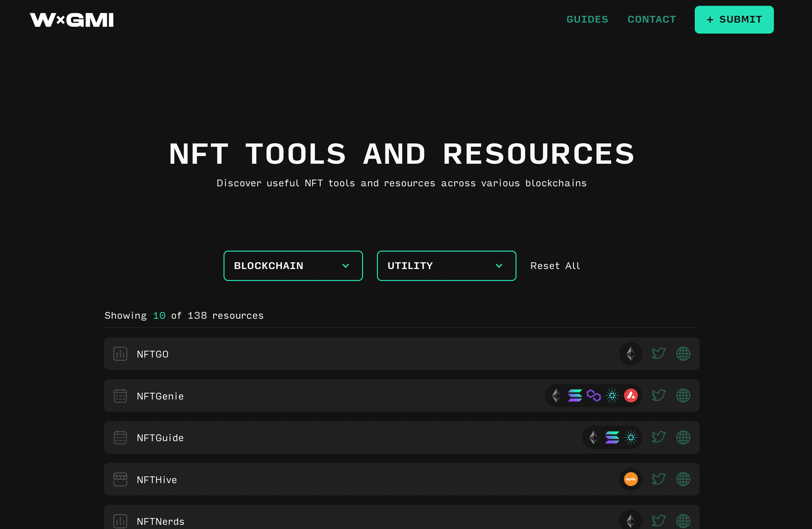812x529 pixels.
Task: Open the NFTGuide website globe icon
Action: coord(683,437)
